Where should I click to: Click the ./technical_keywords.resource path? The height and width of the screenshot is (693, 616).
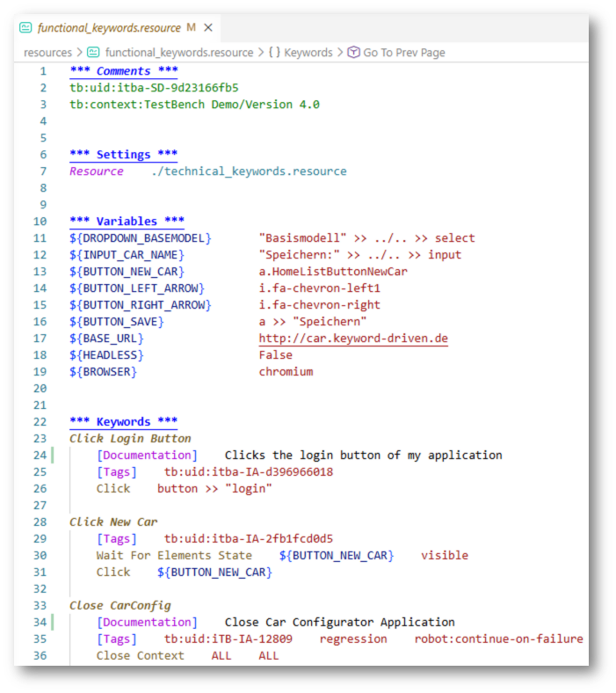(x=249, y=171)
